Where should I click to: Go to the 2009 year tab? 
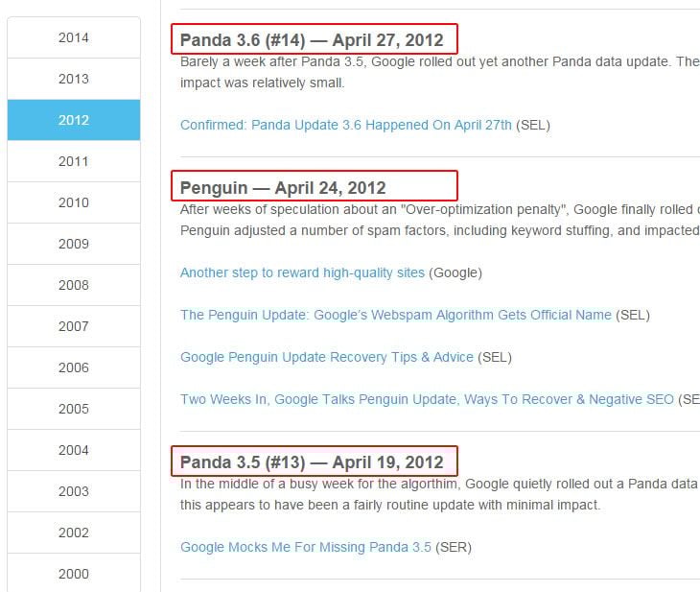tap(74, 244)
